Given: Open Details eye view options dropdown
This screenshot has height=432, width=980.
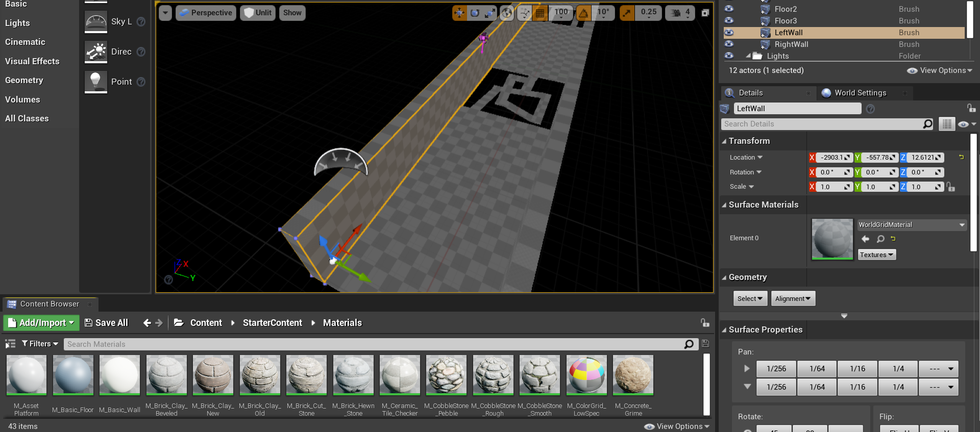Looking at the screenshot, I should pos(967,124).
